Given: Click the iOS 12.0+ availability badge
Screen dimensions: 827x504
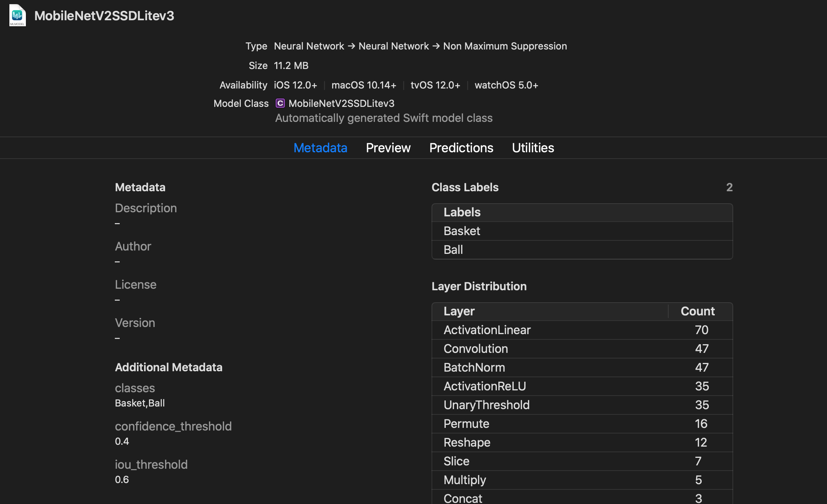Looking at the screenshot, I should 295,85.
